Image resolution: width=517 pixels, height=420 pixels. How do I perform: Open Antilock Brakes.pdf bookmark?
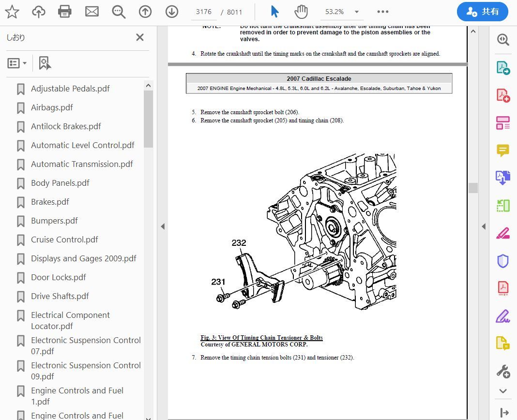[x=66, y=126]
